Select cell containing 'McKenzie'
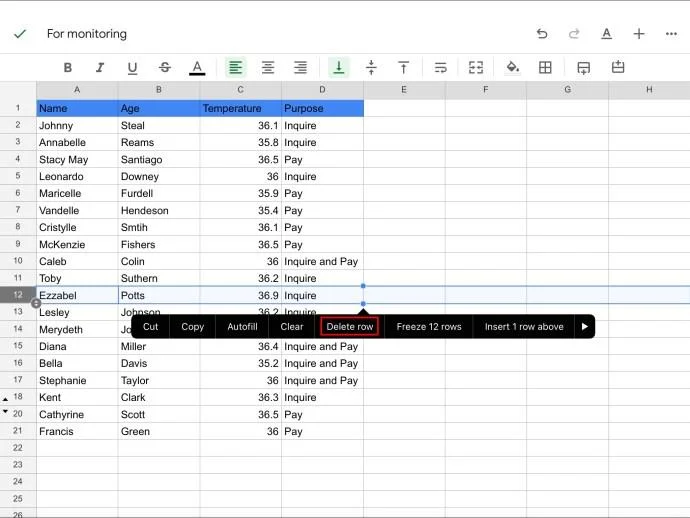Image resolution: width=690 pixels, height=518 pixels. pyautogui.click(x=77, y=244)
